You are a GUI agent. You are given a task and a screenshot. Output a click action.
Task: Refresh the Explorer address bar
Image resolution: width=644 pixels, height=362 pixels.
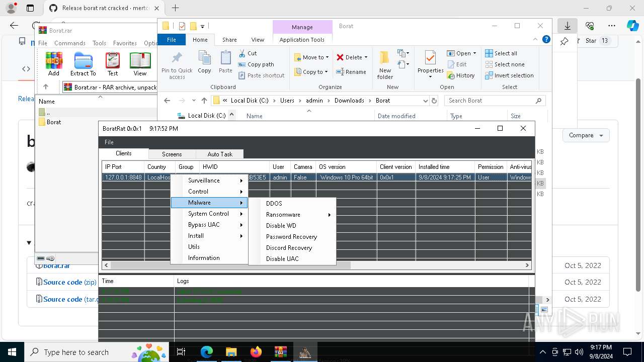pyautogui.click(x=434, y=101)
